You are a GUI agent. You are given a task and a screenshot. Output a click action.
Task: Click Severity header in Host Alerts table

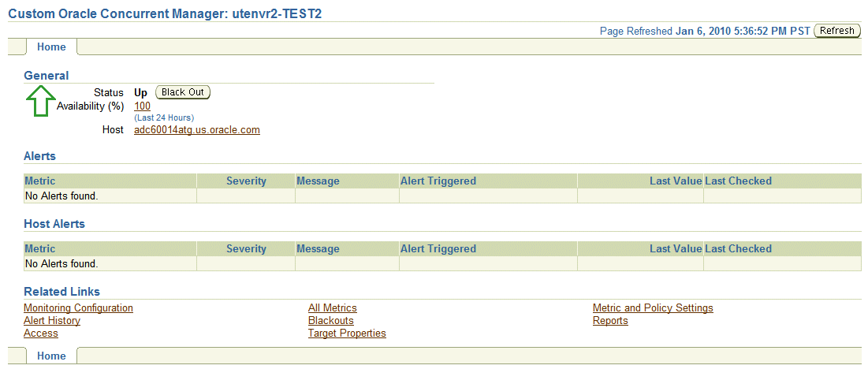[x=246, y=249]
